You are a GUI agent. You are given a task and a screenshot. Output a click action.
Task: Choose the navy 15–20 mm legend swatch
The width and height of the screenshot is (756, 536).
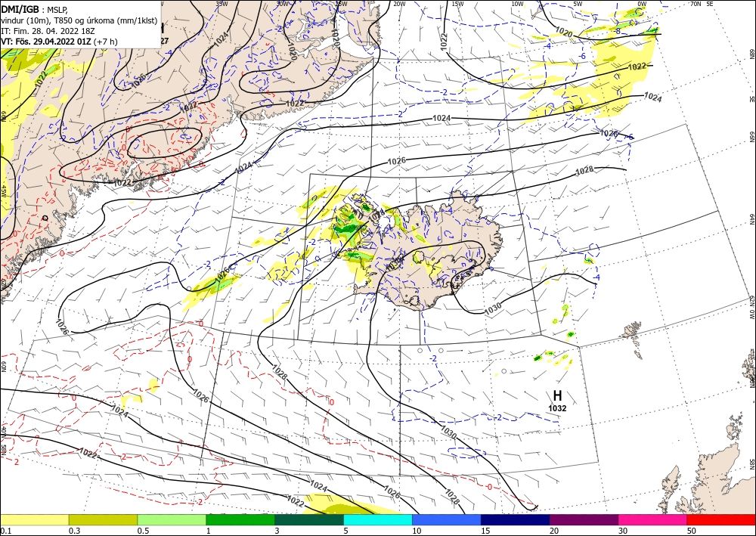pyautogui.click(x=516, y=519)
